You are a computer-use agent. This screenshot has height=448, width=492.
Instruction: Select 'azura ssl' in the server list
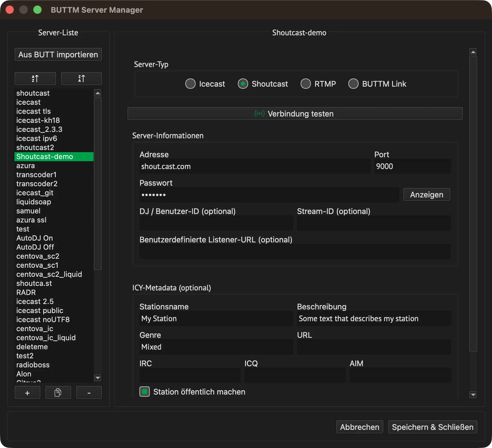54,220
